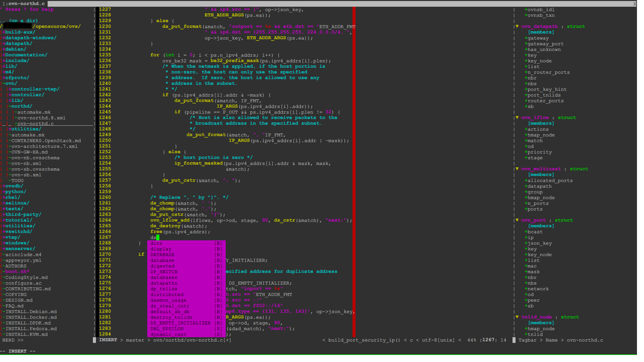644x362 pixels.
Task: Click the (up a dir) entry
Action: click(23, 21)
